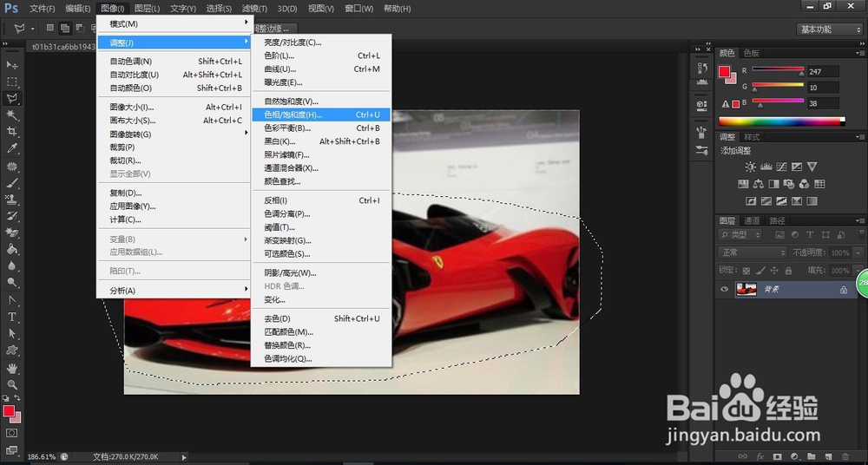Toggle lock transparent pixels in Layers panel
868x465 pixels.
746,271
